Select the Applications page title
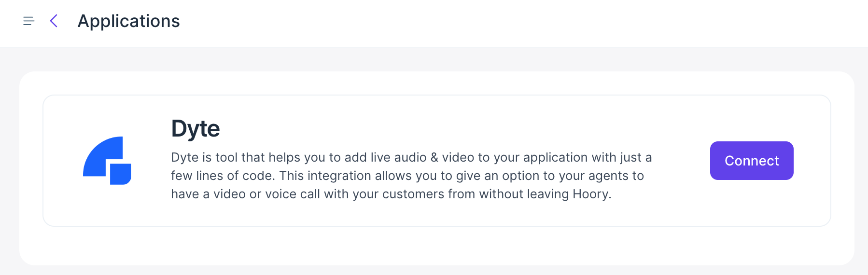Viewport: 868px width, 275px height. click(x=128, y=21)
